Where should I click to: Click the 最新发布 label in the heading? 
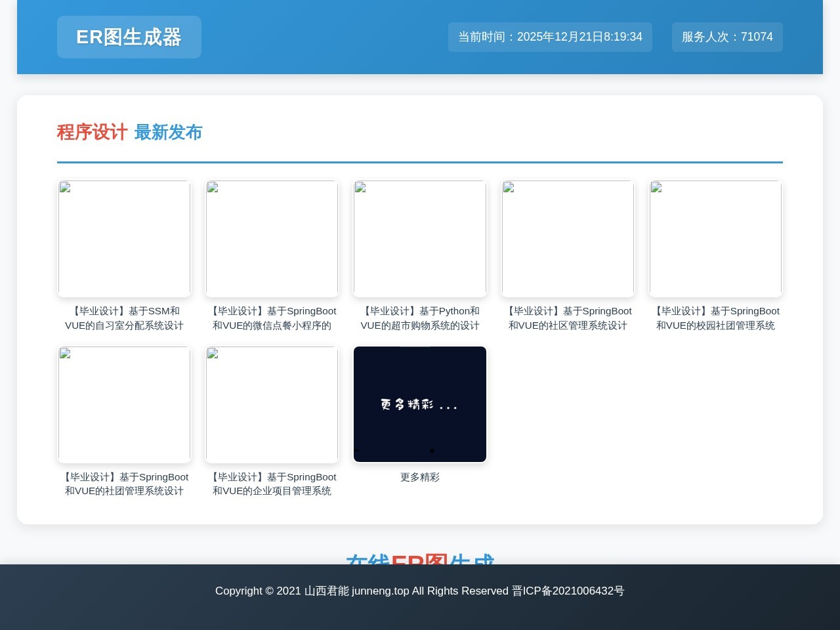(x=169, y=133)
